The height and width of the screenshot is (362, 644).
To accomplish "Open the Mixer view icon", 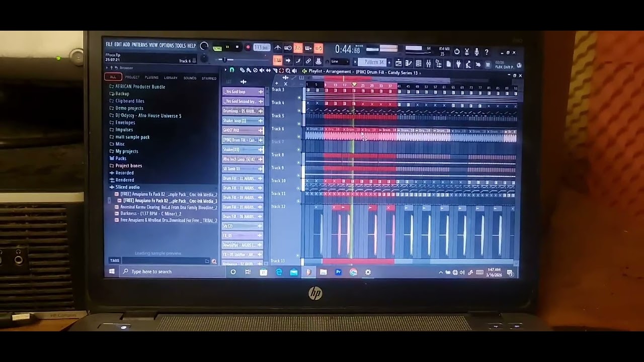I will pyautogui.click(x=428, y=63).
